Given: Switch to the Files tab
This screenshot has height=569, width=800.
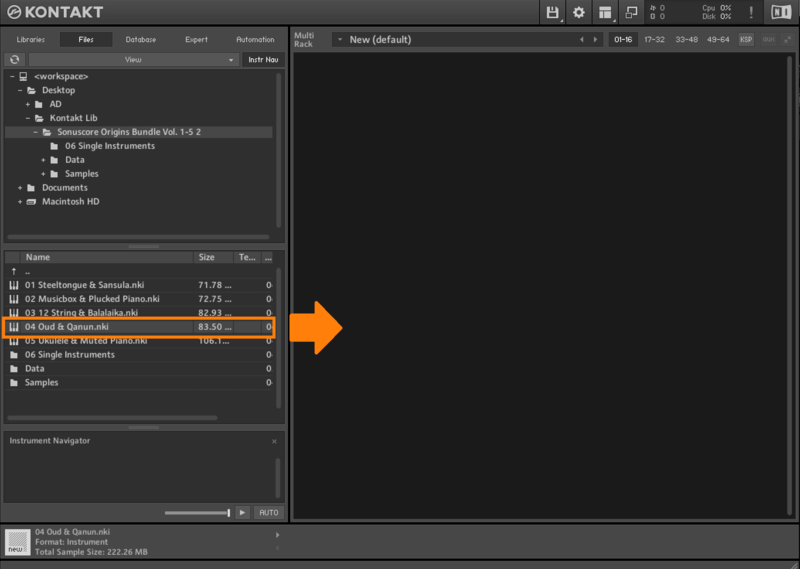Looking at the screenshot, I should [86, 40].
